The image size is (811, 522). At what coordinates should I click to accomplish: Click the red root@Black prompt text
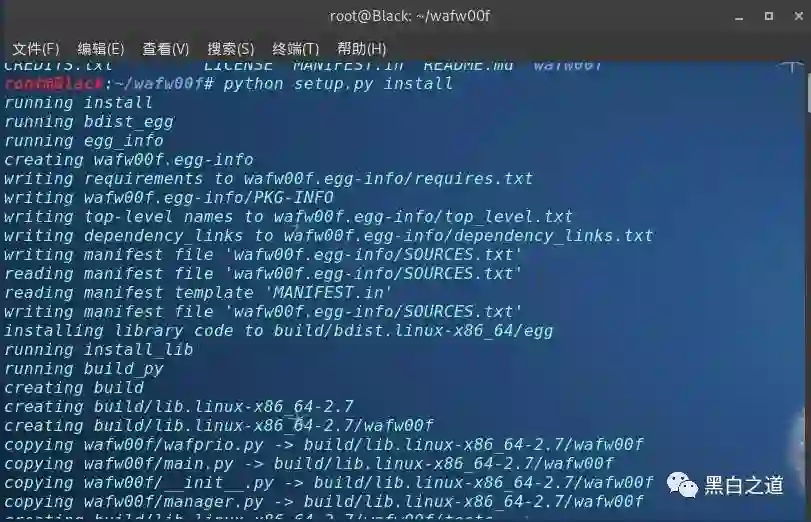tap(54, 83)
